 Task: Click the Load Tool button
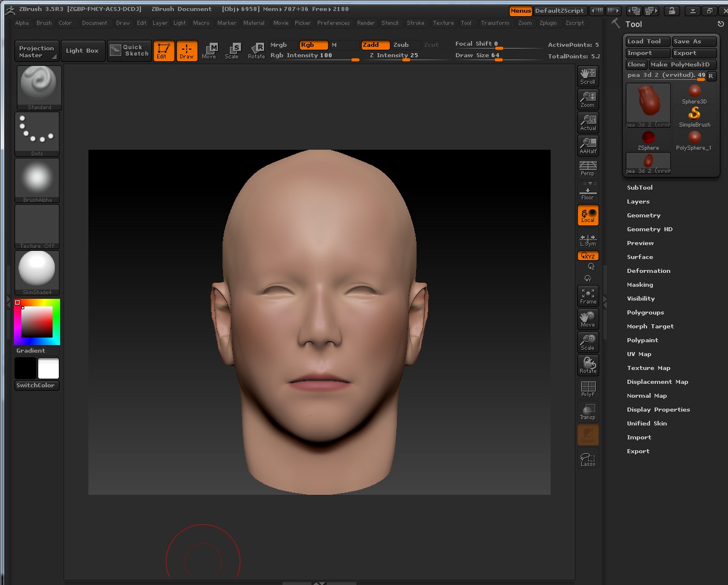point(647,41)
